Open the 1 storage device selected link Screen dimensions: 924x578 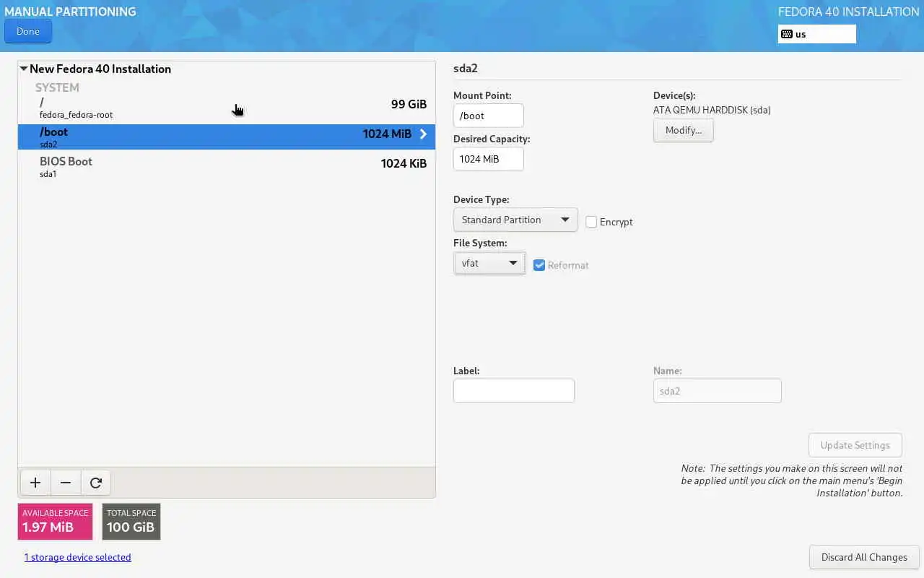click(78, 557)
